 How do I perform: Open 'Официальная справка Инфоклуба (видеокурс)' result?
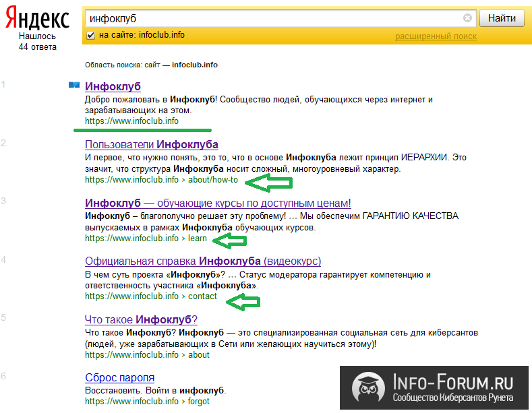click(203, 261)
